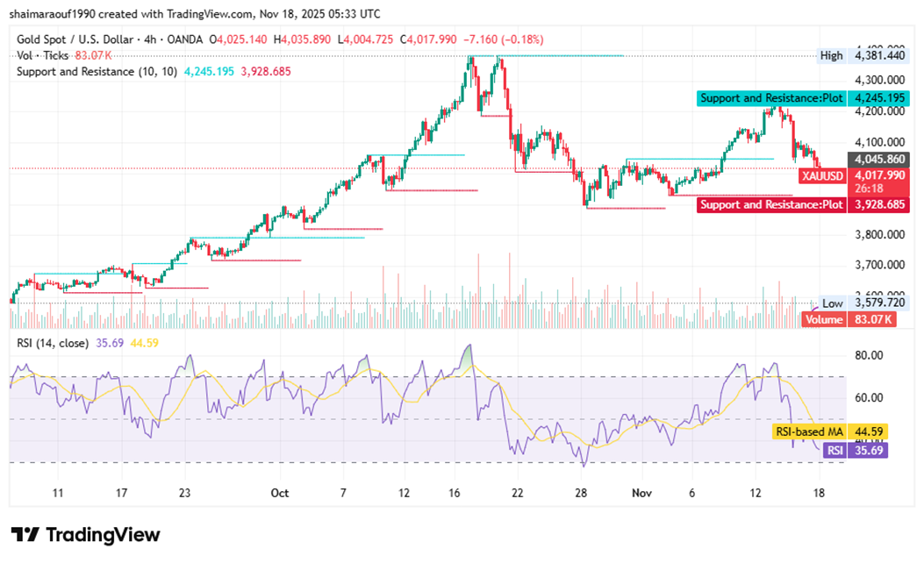Click the cyan Support and Resistance:Plot label
Screen dimensions: 924x563
[771, 98]
